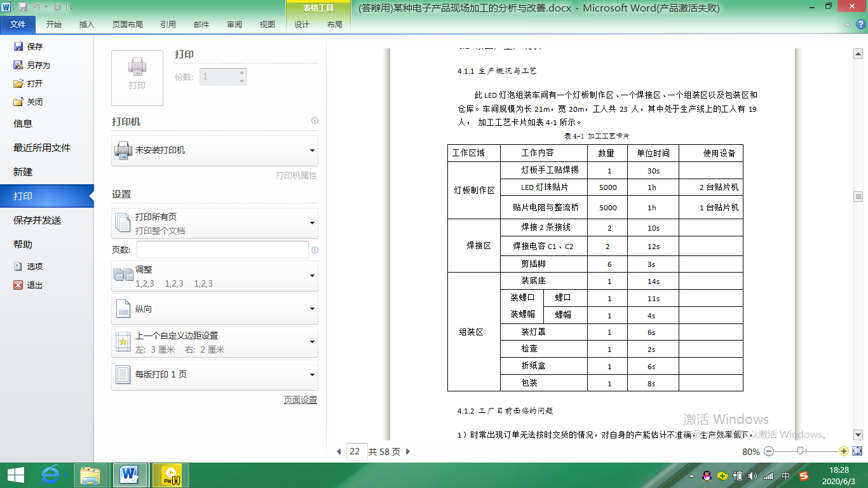
Task: Expand the pages per sheet (每版打印 1 页) dropdown
Action: [x=215, y=375]
